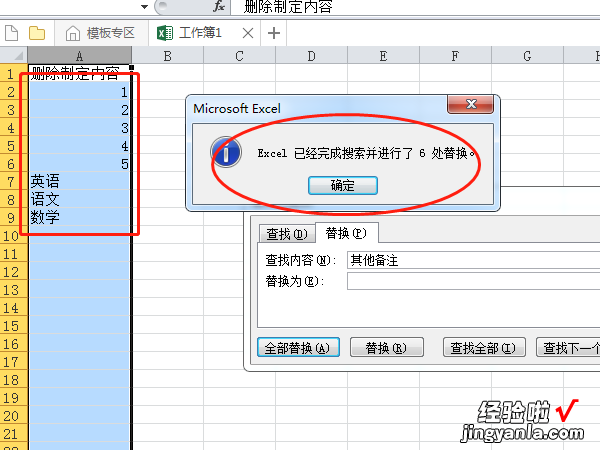Click the 替换为 input field

tap(473, 281)
